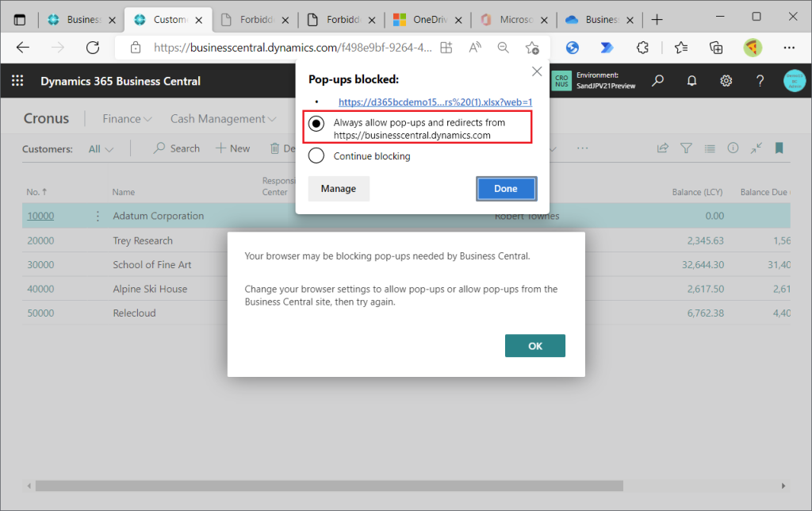Screen dimensions: 812x511
Task: Open the Business Central settings gear
Action: click(x=726, y=81)
